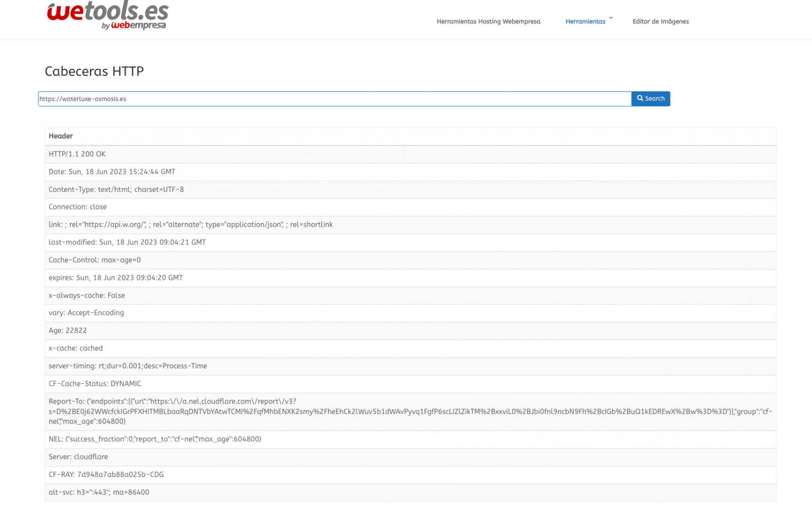Select the alt-svc h3 row

[410, 492]
